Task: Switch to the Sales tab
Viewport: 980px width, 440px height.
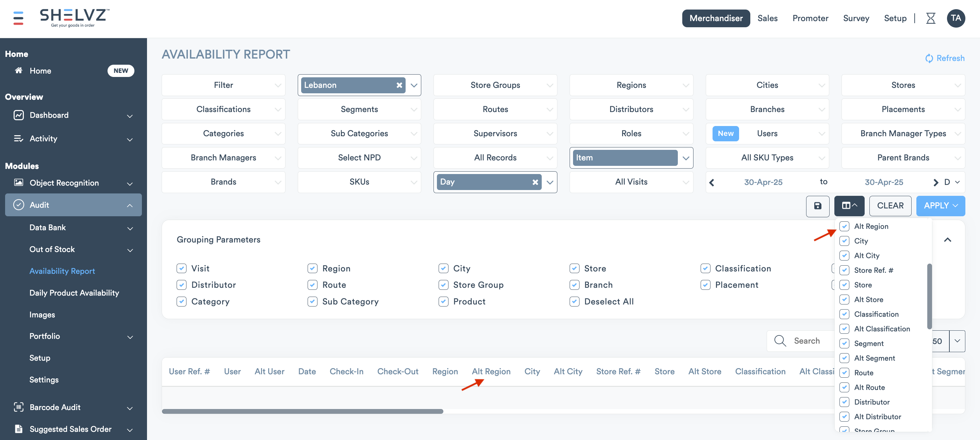Action: point(767,18)
